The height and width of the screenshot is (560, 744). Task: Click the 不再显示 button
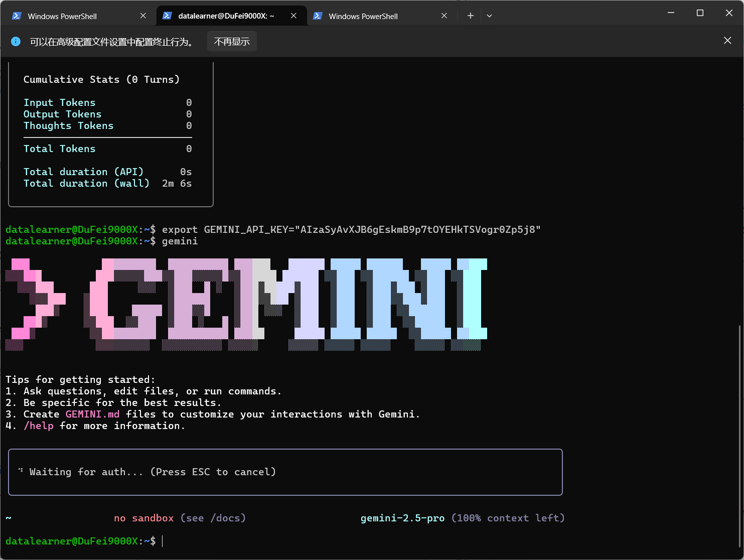[232, 42]
